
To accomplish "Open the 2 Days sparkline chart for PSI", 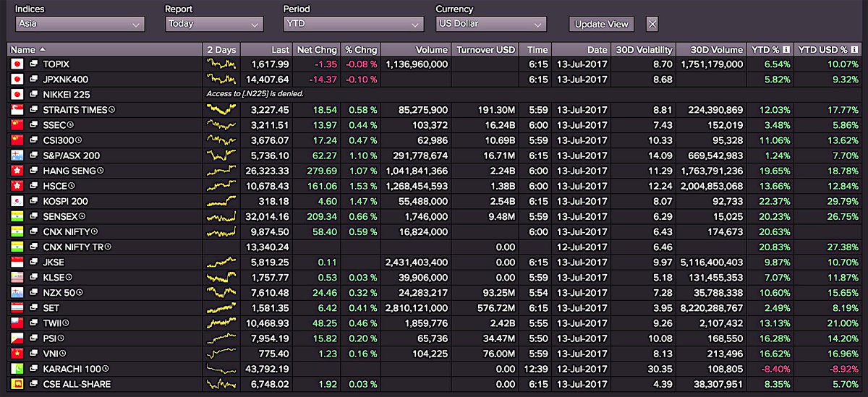I will 221,338.
